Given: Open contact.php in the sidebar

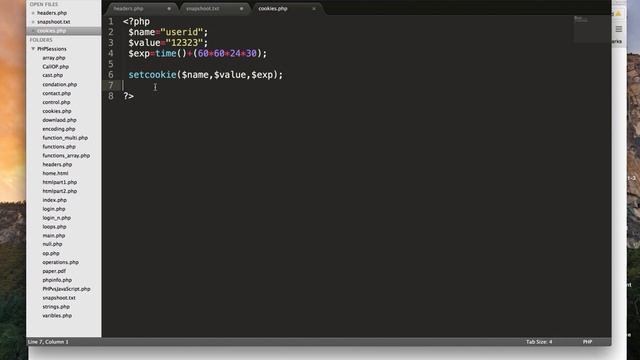Looking at the screenshot, I should click(57, 93).
